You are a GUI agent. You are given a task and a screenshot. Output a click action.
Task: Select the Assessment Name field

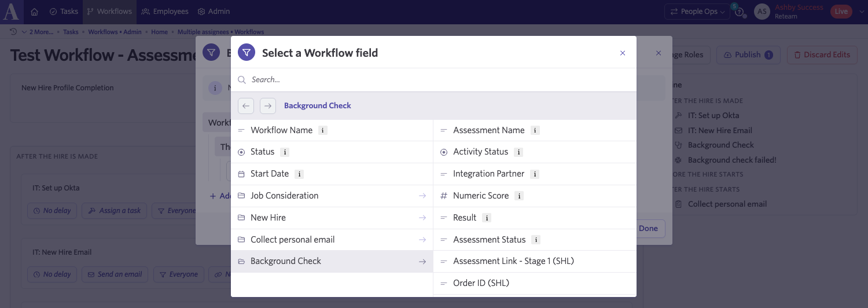pyautogui.click(x=535, y=130)
